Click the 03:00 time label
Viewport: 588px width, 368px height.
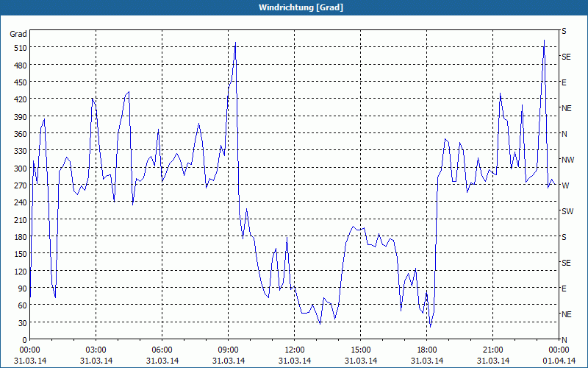96,350
